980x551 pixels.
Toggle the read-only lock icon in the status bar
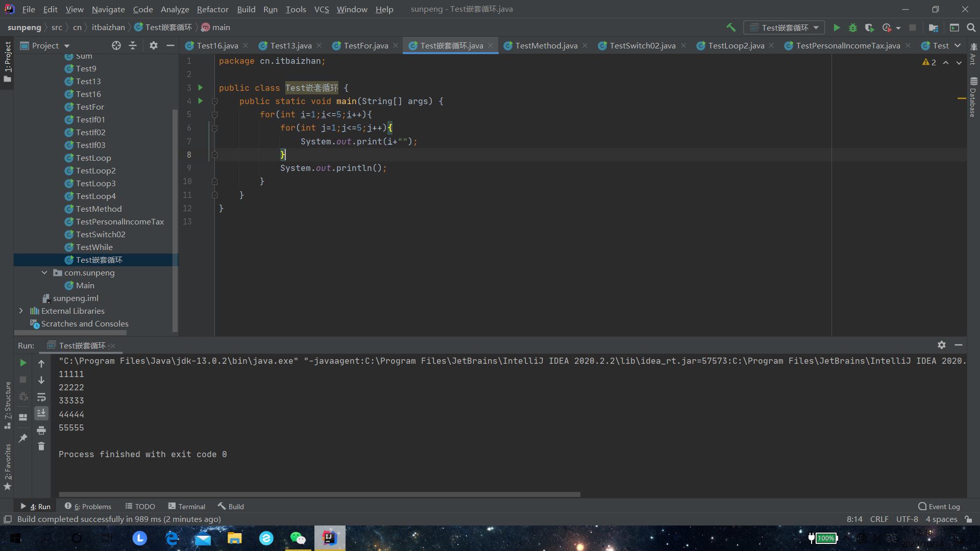point(968,519)
